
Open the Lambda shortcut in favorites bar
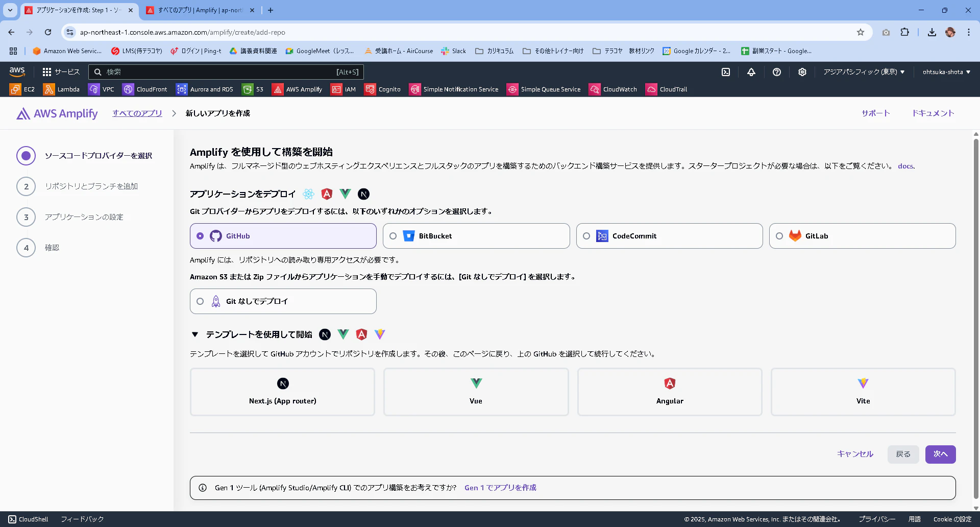62,89
